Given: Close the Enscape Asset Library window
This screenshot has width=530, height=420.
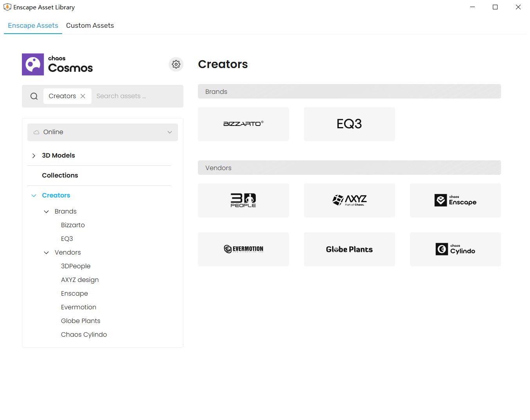Looking at the screenshot, I should pyautogui.click(x=518, y=7).
